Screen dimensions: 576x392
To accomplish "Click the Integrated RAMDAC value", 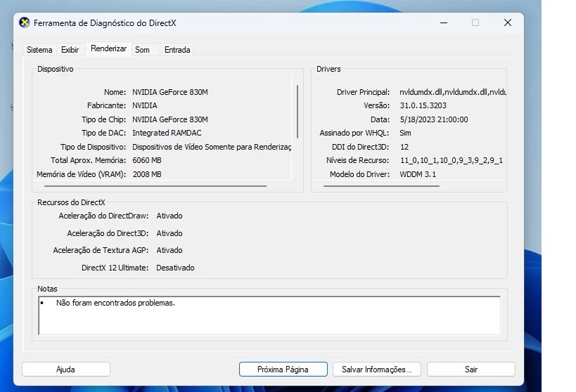I will [x=167, y=133].
